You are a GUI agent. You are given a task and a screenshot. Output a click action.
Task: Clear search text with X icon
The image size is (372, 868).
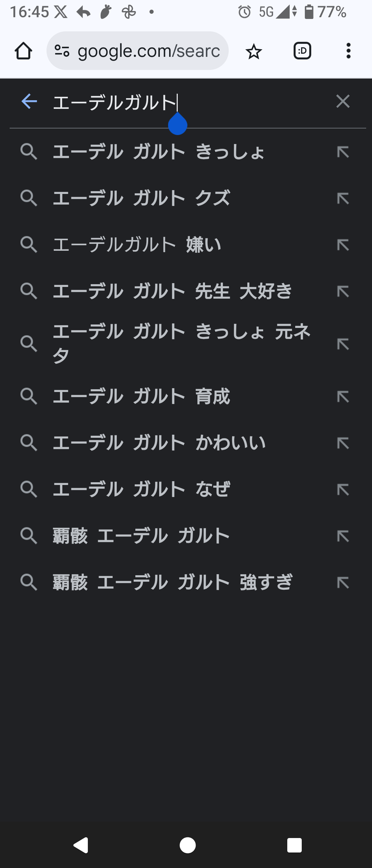pos(343,102)
